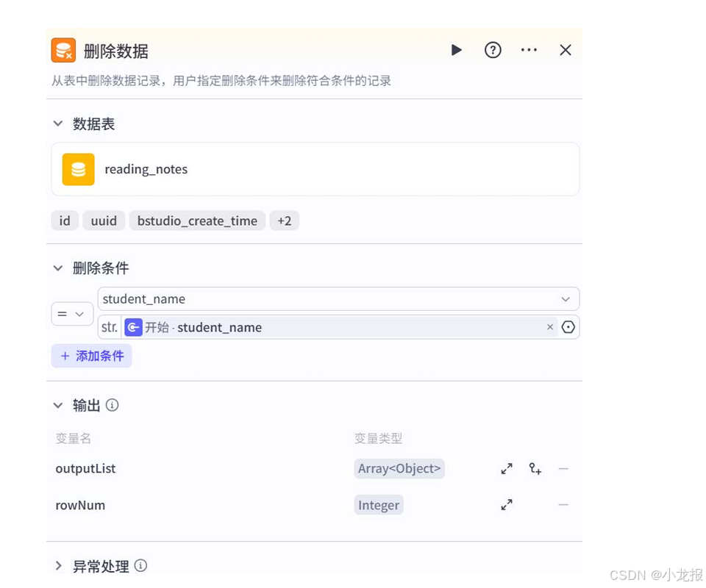
Task: Run the 删除数据 node via play icon
Action: (x=456, y=50)
